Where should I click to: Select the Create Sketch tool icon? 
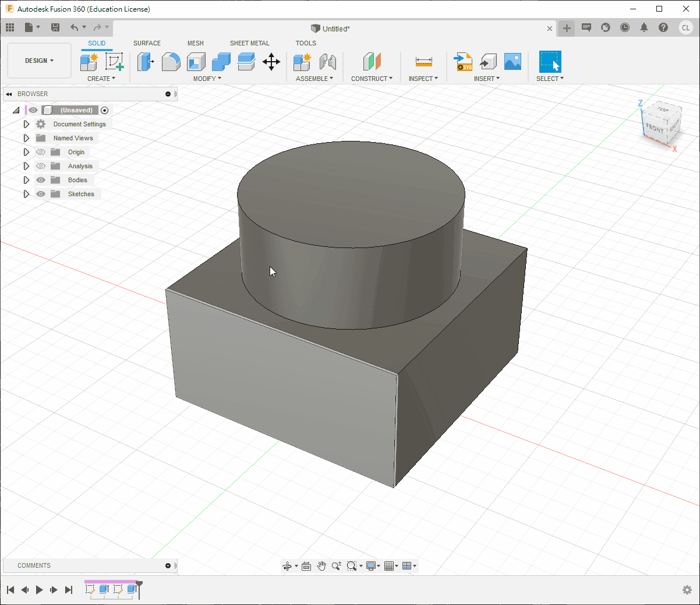114,62
